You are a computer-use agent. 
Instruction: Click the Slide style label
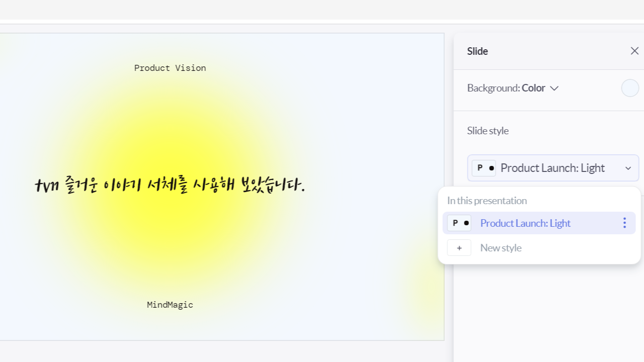coord(488,131)
